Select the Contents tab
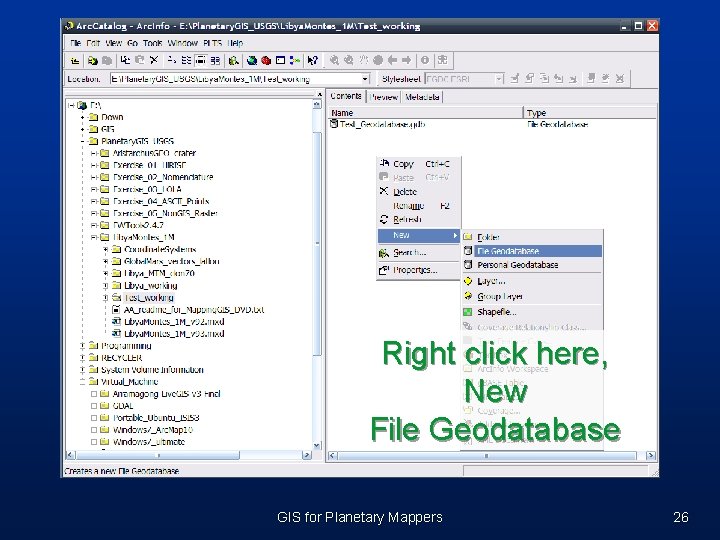The image size is (720, 540). [x=346, y=96]
